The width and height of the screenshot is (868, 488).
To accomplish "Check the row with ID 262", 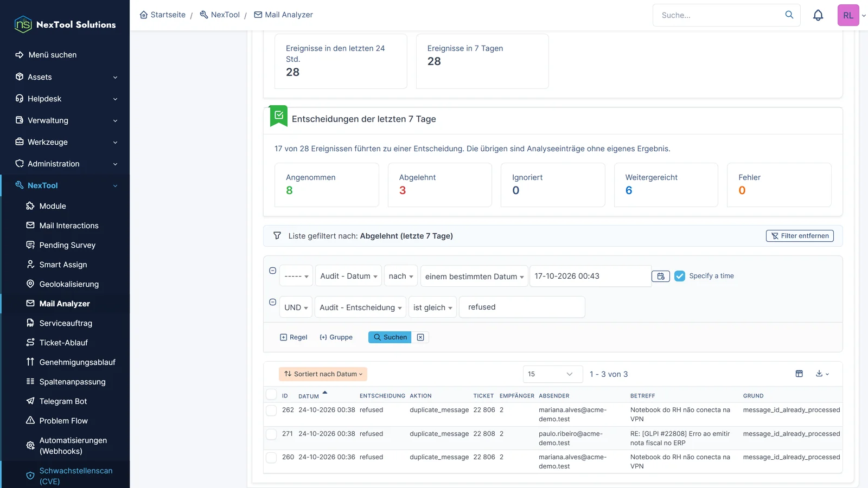I will click(271, 410).
